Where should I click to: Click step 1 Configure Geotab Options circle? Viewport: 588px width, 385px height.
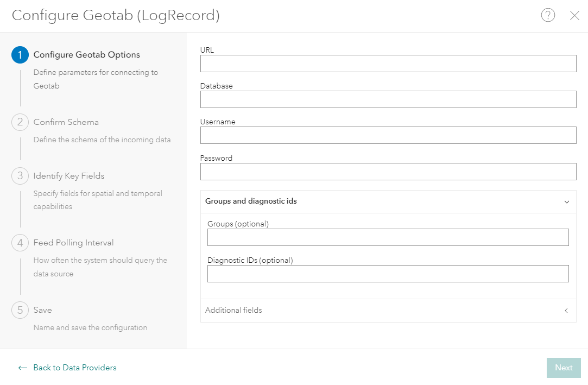[20, 54]
